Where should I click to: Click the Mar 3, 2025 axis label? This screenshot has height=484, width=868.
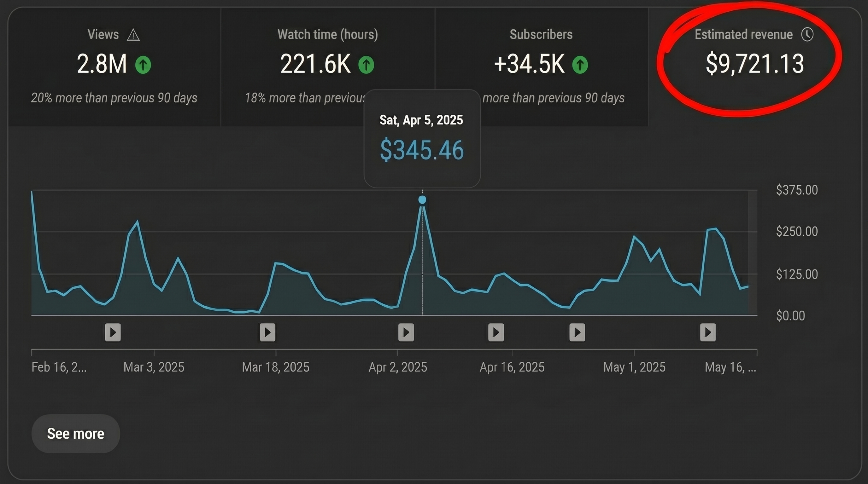(x=154, y=367)
